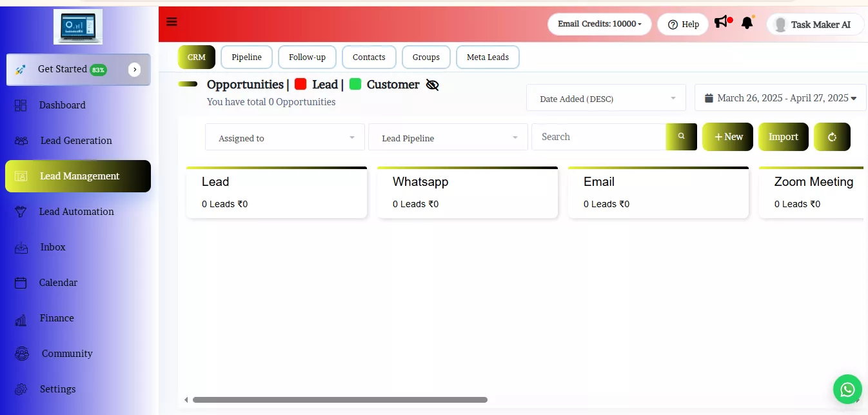Open Lead Automation from the sidebar
This screenshot has height=415, width=868.
point(76,212)
